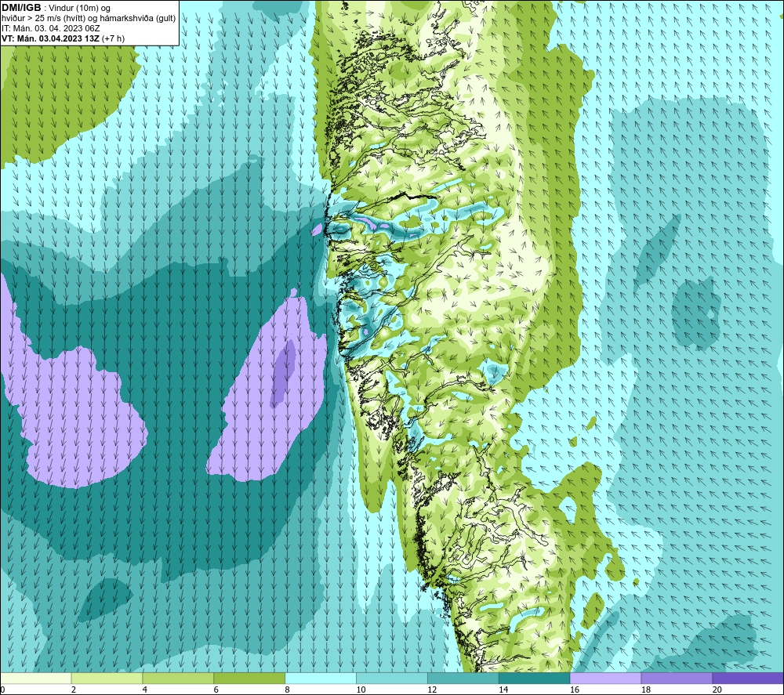Image resolution: width=784 pixels, height=695 pixels.
Task: Click the 'Vindur (10m) og' text
Action: tap(79, 9)
